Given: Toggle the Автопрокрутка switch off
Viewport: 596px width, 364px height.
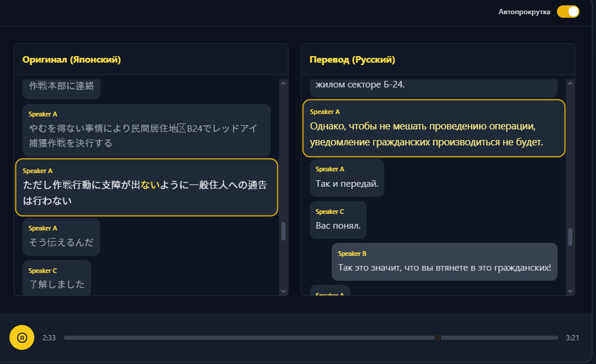Looking at the screenshot, I should point(568,12).
